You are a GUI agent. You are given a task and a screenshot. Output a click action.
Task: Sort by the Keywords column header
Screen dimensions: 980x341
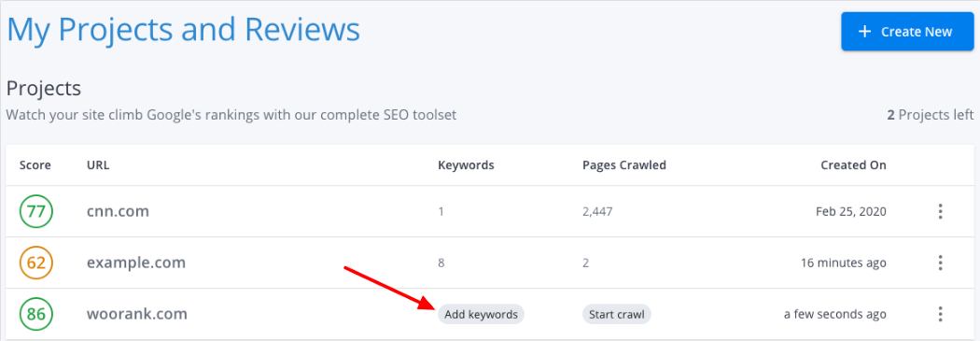click(x=467, y=165)
